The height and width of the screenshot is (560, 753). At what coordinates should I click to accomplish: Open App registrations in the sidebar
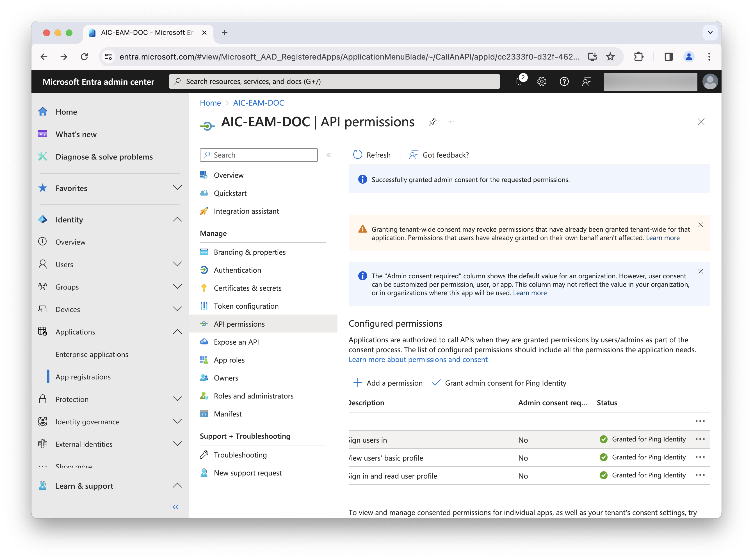coord(83,377)
